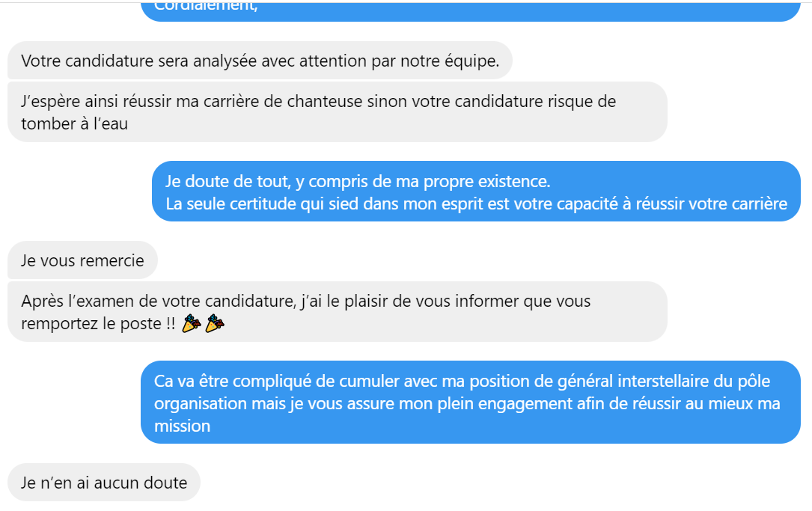The image size is (812, 511).
Task: Click the text 'remportez le poste !!'
Action: click(98, 325)
